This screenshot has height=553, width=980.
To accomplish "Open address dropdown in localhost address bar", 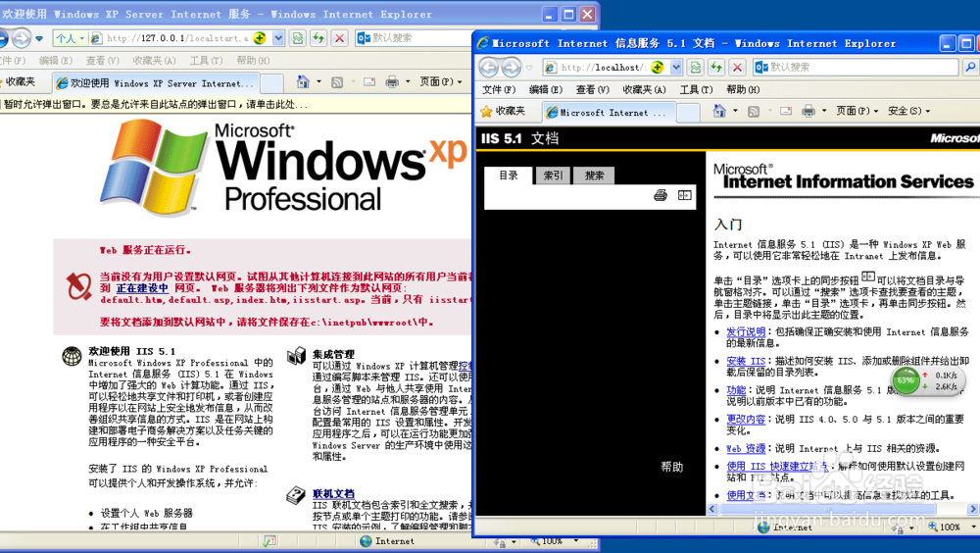I will coord(676,67).
